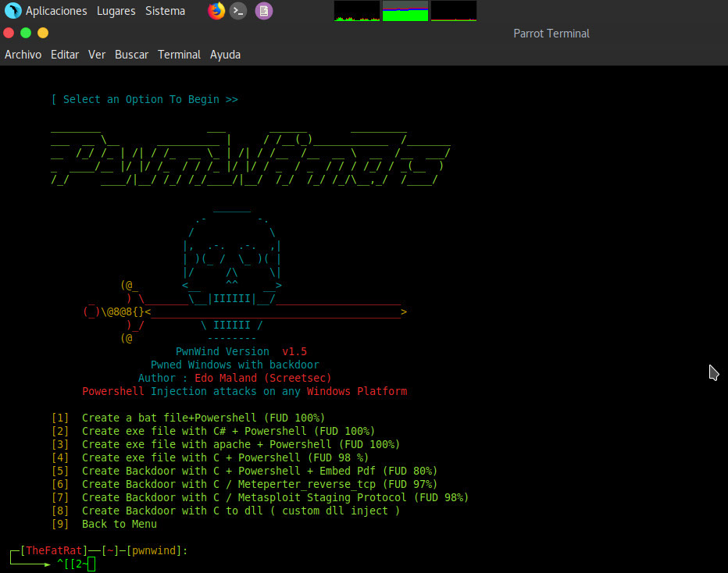The image size is (728, 573).
Task: Click the mostly green-filled monitor graph
Action: (405, 11)
